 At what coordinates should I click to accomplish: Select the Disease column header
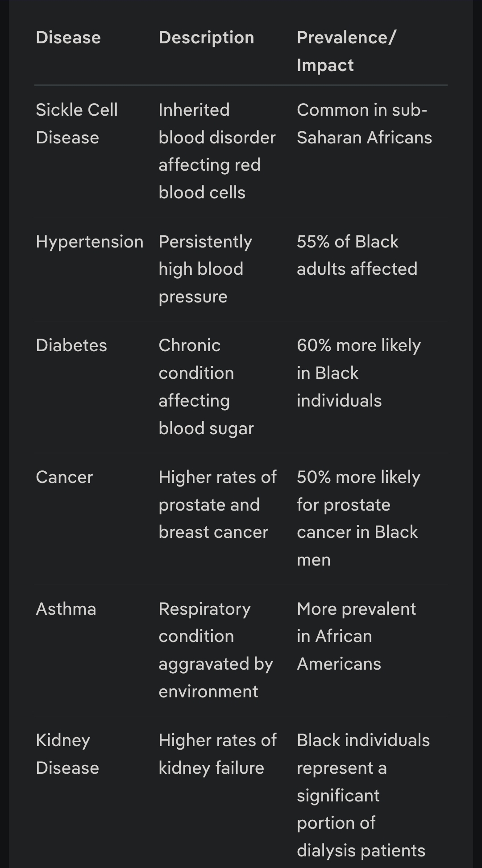point(68,38)
